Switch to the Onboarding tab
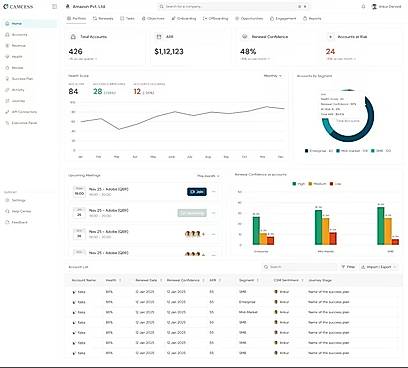 [184, 19]
